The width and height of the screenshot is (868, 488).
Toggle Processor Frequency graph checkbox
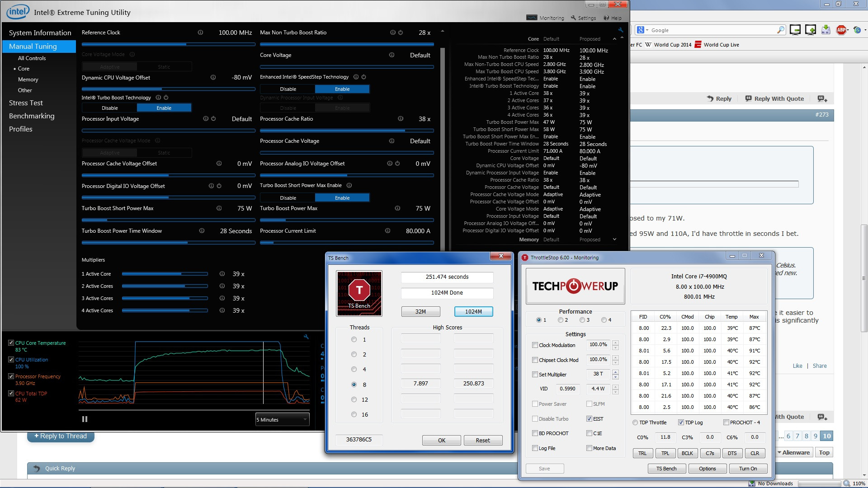(x=11, y=376)
